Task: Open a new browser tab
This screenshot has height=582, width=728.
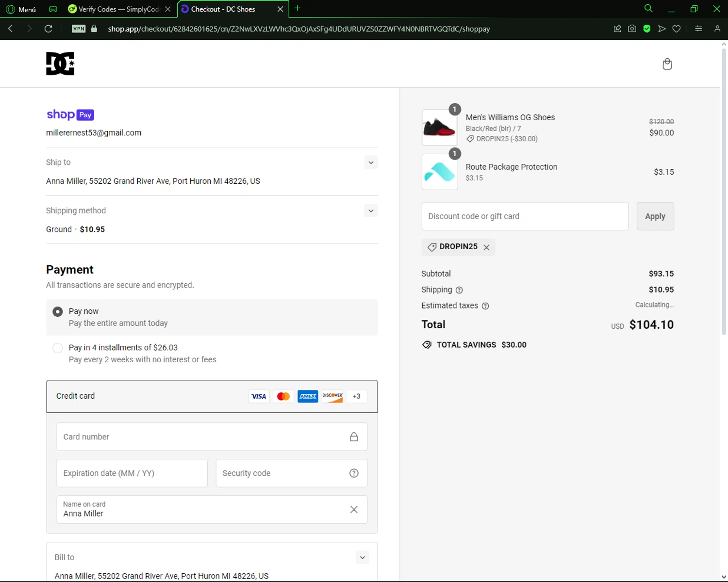Action: 298,8
